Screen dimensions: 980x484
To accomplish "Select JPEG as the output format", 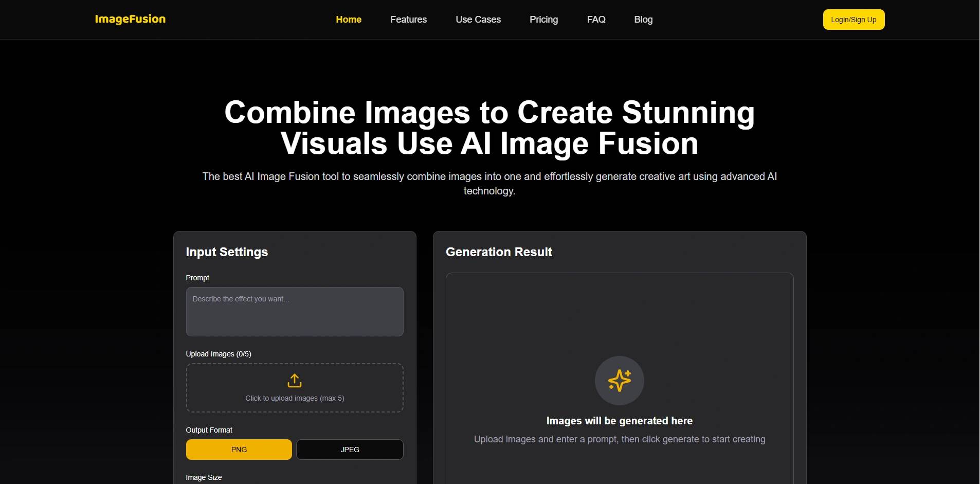I will [x=349, y=449].
